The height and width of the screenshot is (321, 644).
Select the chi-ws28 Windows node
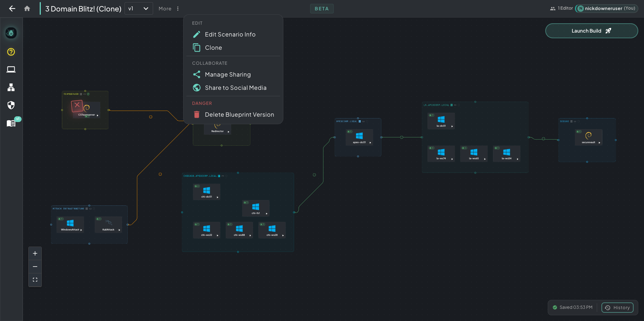click(x=272, y=230)
